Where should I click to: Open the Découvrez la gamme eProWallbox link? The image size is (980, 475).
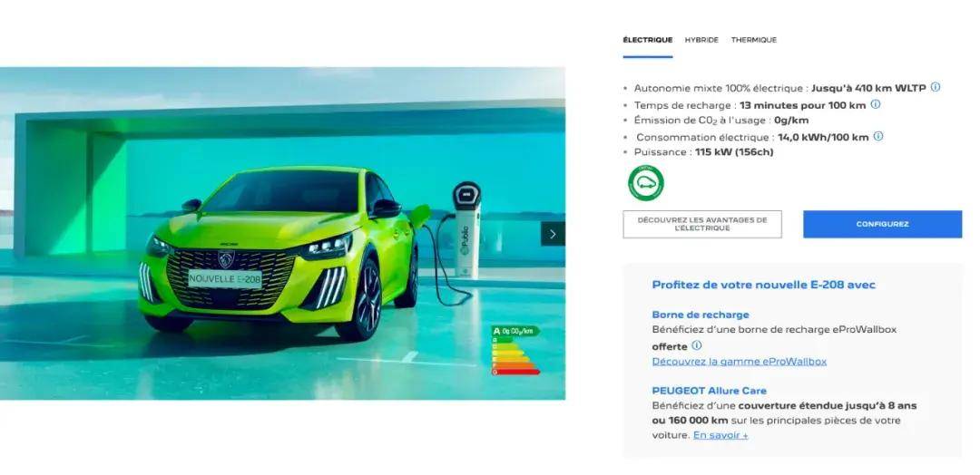[740, 362]
